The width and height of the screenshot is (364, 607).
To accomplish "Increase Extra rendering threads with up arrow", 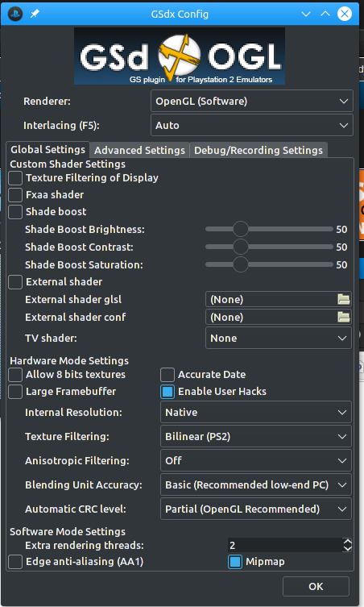I will point(347,542).
